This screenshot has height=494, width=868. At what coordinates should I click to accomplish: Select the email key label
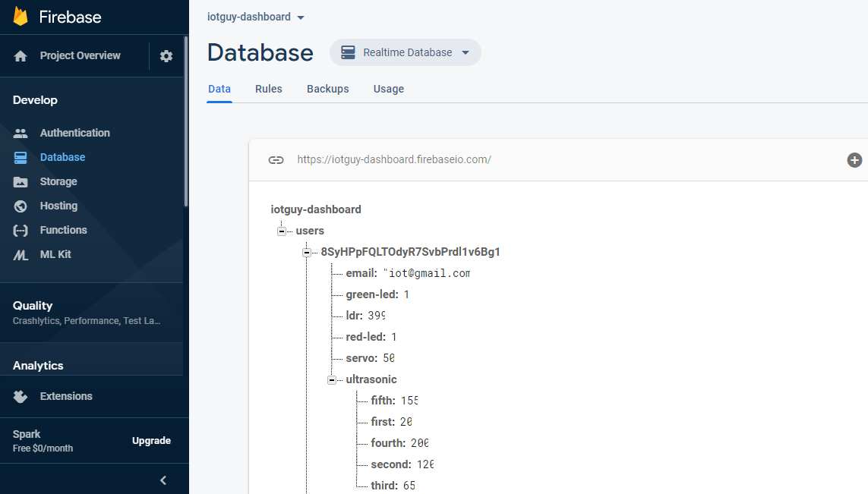click(361, 273)
